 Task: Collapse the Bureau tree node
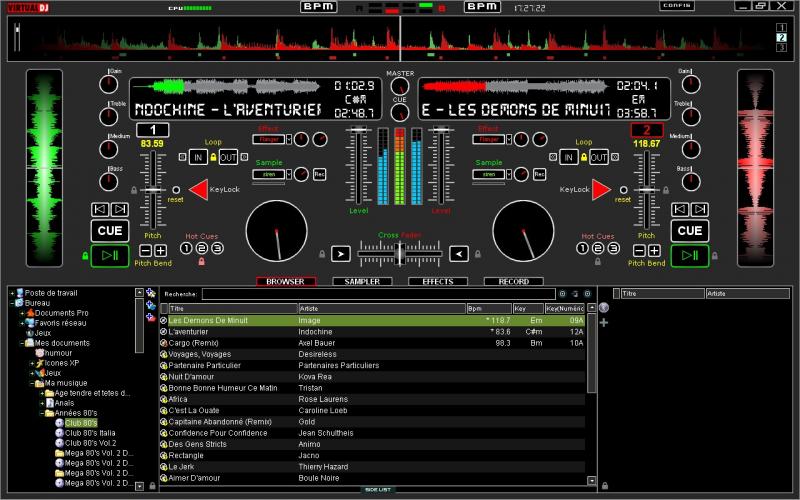(x=12, y=303)
